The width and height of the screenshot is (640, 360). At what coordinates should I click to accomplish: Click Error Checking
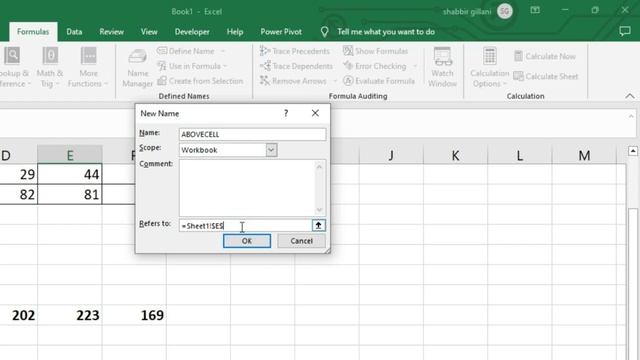point(375,66)
